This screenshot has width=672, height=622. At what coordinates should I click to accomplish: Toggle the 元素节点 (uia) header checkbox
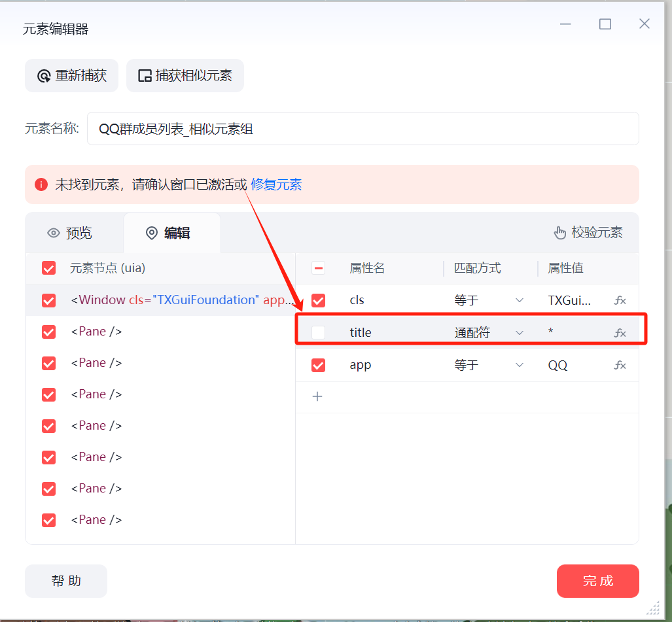pos(49,268)
